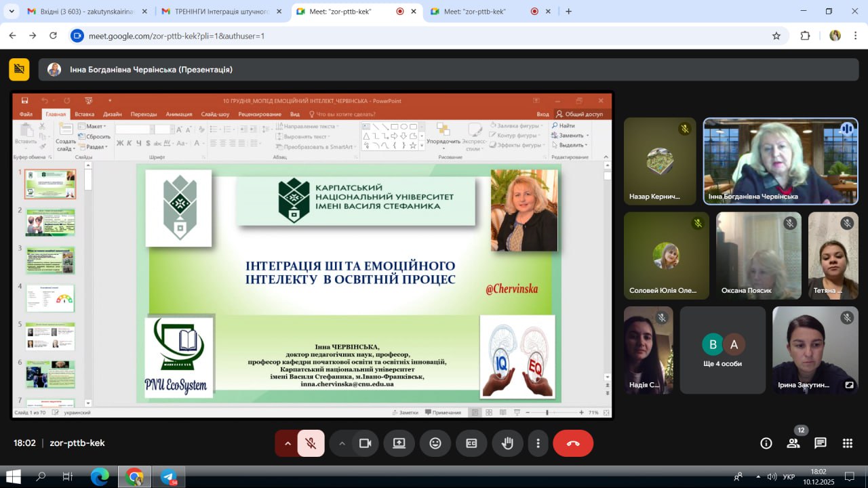
Task: Toggle the camera on or off
Action: click(x=365, y=443)
